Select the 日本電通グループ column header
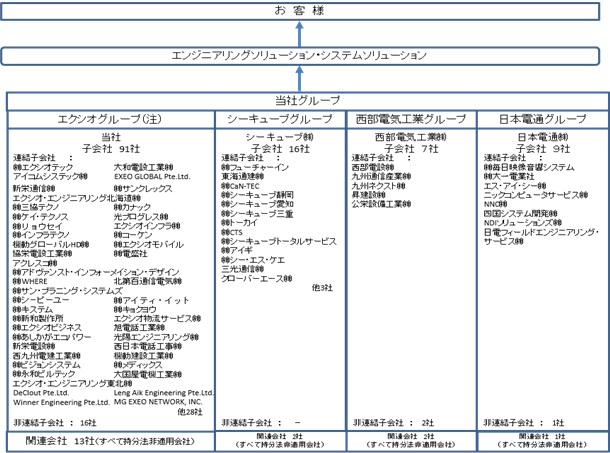Image resolution: width=610 pixels, height=453 pixels. pos(543,119)
